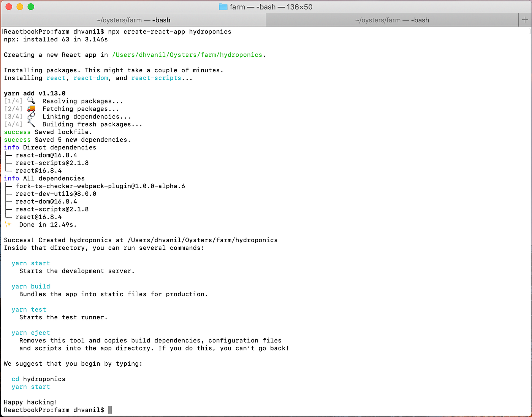Viewport: 532px width, 417px height.
Task: Click 'Starts the development server.' text
Action: pos(77,271)
